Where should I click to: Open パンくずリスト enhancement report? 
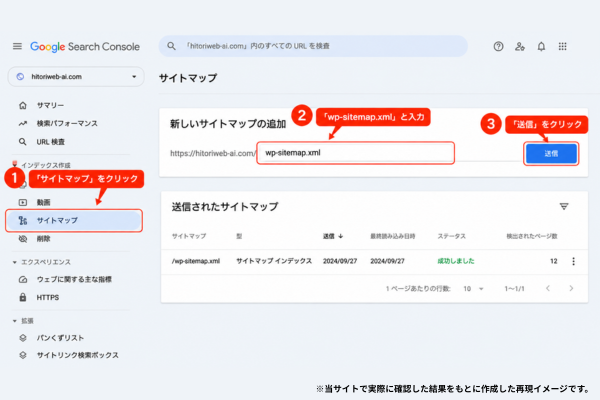(60, 338)
